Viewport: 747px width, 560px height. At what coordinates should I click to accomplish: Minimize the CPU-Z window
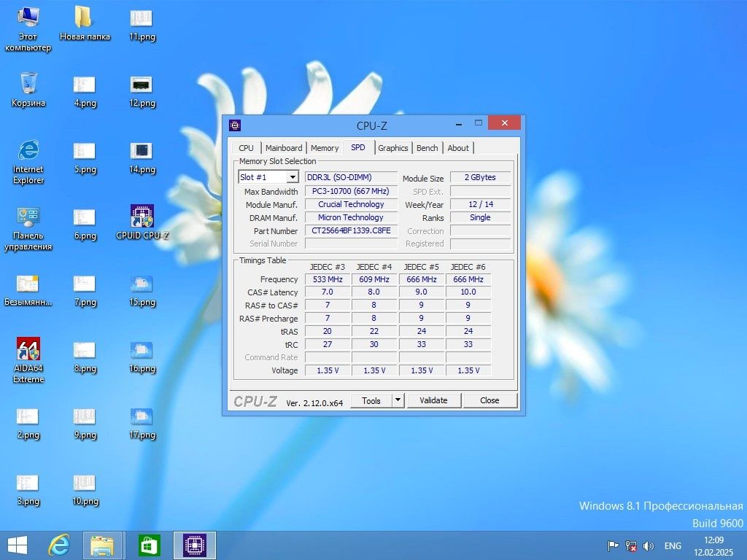click(x=459, y=124)
